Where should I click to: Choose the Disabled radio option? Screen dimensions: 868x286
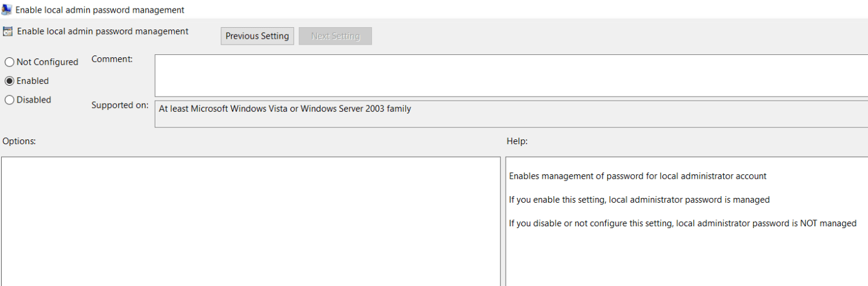pos(10,100)
